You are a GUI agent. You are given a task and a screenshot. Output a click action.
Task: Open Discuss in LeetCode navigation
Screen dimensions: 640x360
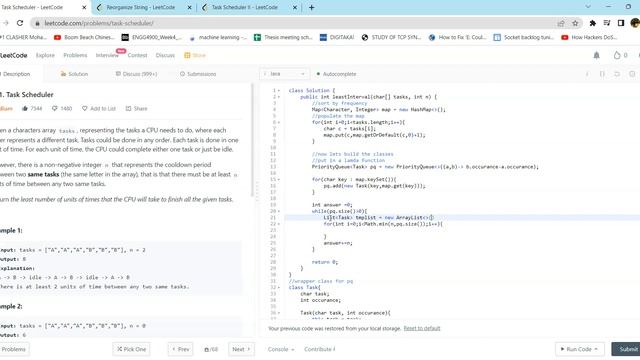165,55
